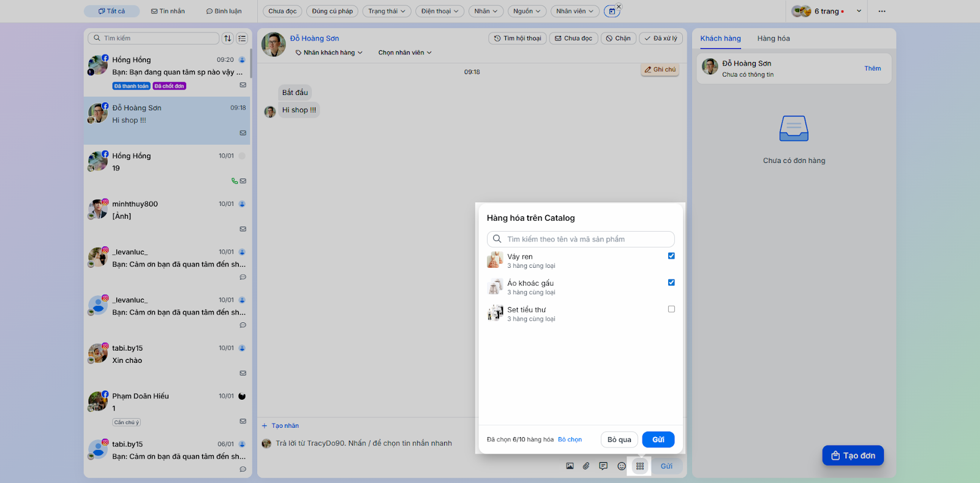980x483 pixels.
Task: Switch to the Bình luận tab
Action: [224, 11]
